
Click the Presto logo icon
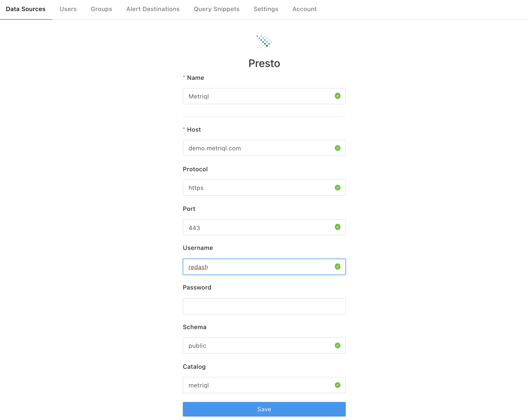pyautogui.click(x=264, y=42)
